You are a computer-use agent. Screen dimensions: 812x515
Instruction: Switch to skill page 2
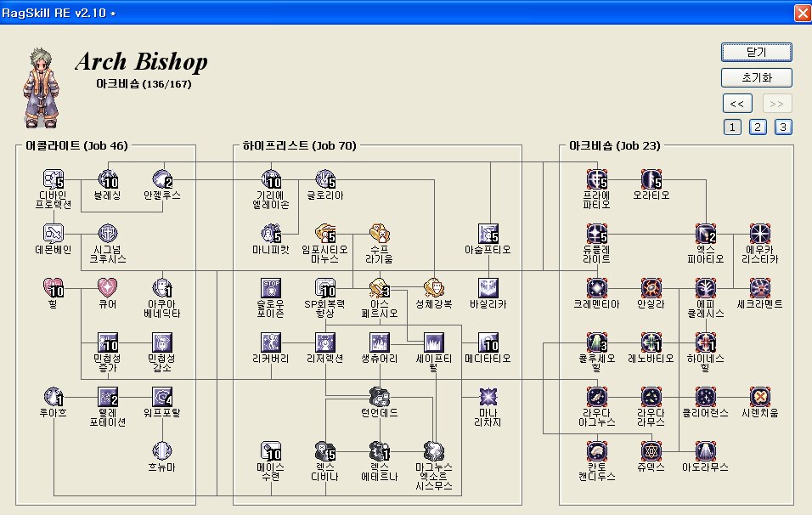pos(758,127)
